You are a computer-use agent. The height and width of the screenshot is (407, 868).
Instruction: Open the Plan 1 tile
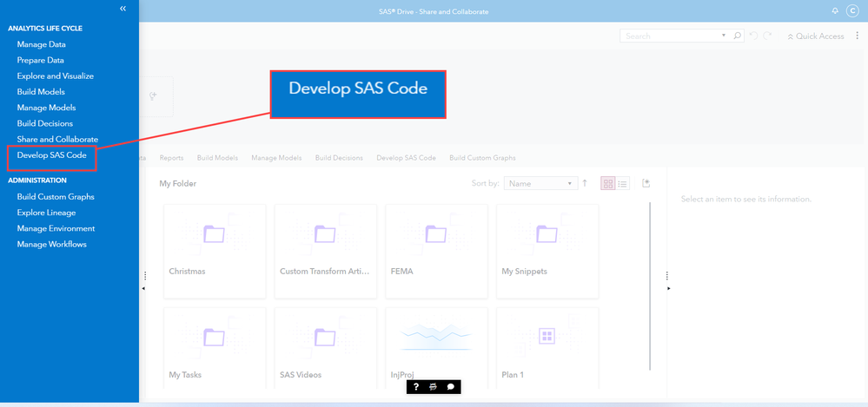pyautogui.click(x=547, y=348)
